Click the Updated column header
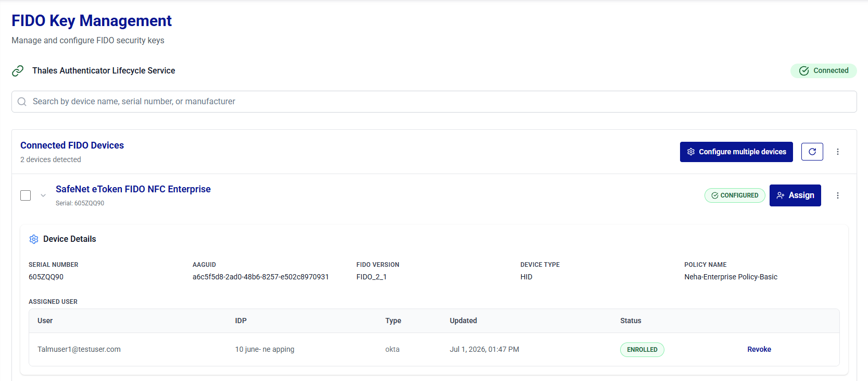Image resolution: width=868 pixels, height=381 pixels. (463, 321)
